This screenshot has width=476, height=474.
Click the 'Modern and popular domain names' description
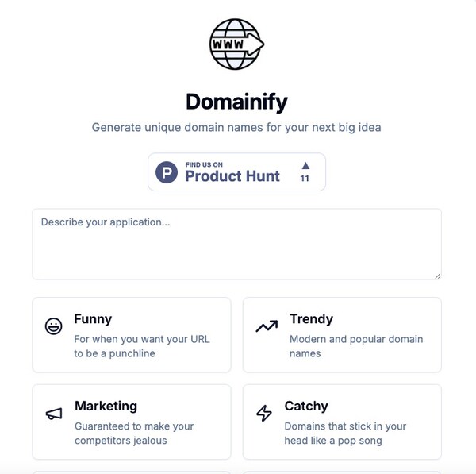pos(356,346)
